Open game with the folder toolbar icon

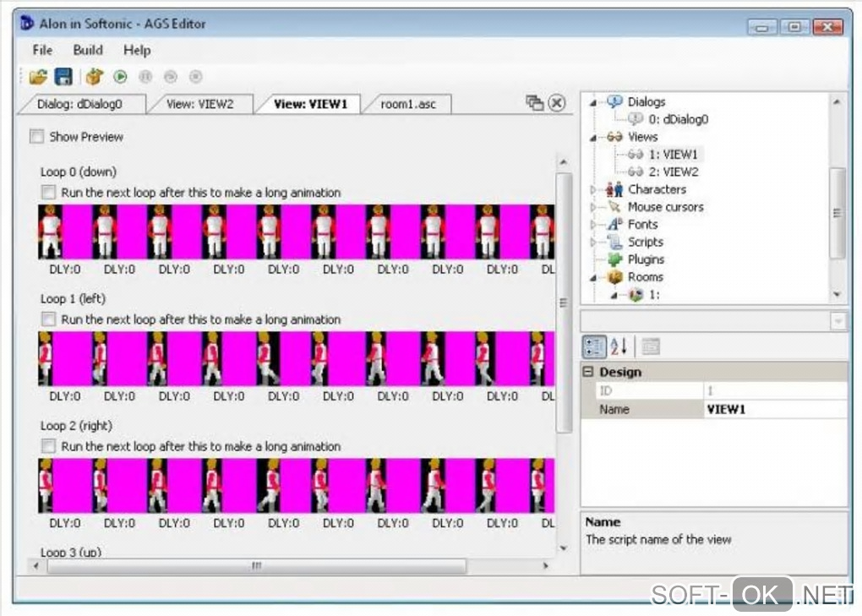(x=38, y=77)
